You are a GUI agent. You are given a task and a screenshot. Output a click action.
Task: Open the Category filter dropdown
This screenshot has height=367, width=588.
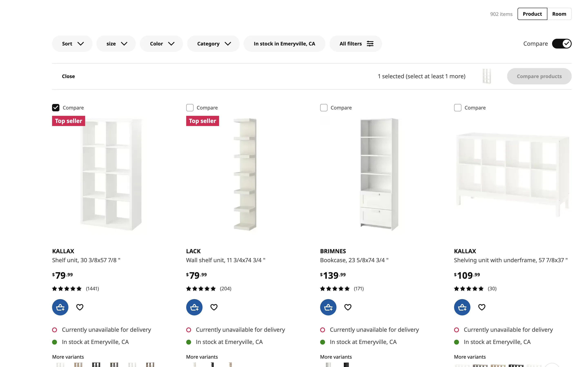213,44
